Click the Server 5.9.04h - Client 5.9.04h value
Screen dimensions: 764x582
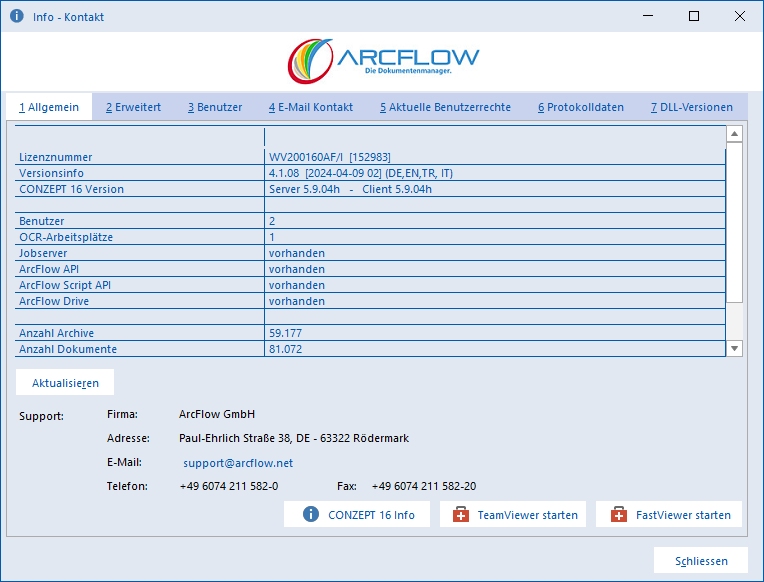pyautogui.click(x=350, y=189)
